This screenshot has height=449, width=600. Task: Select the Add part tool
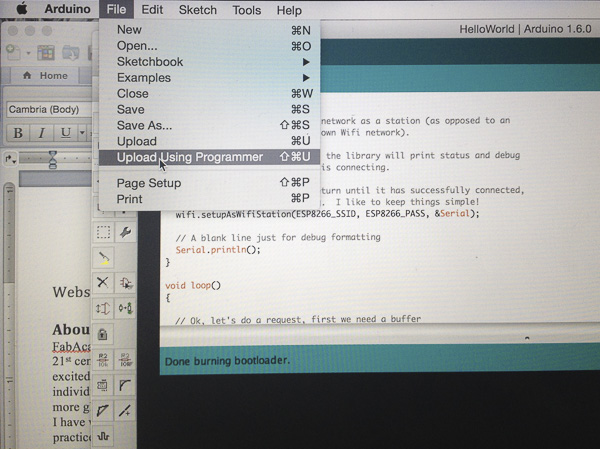(x=126, y=283)
